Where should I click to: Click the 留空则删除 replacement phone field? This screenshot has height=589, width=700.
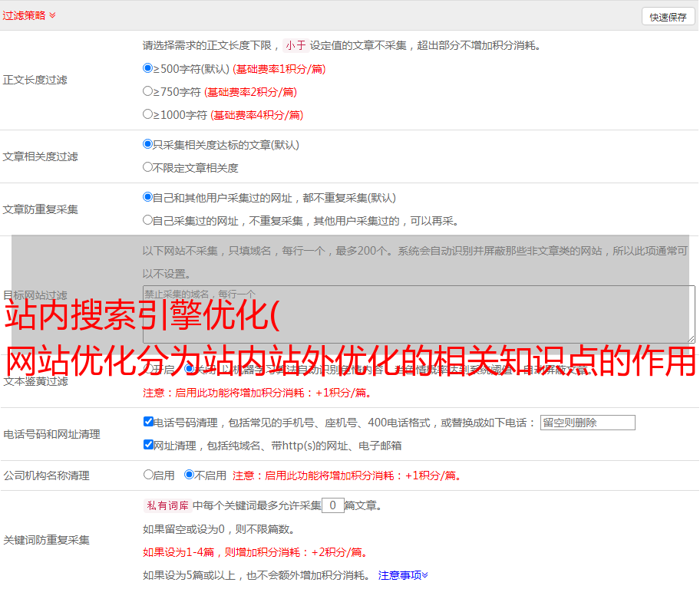click(x=587, y=423)
